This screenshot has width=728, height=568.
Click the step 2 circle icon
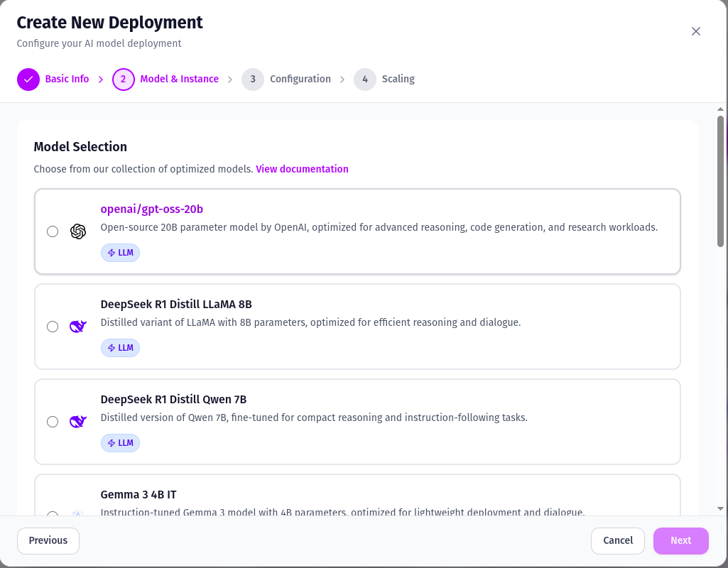coord(123,80)
